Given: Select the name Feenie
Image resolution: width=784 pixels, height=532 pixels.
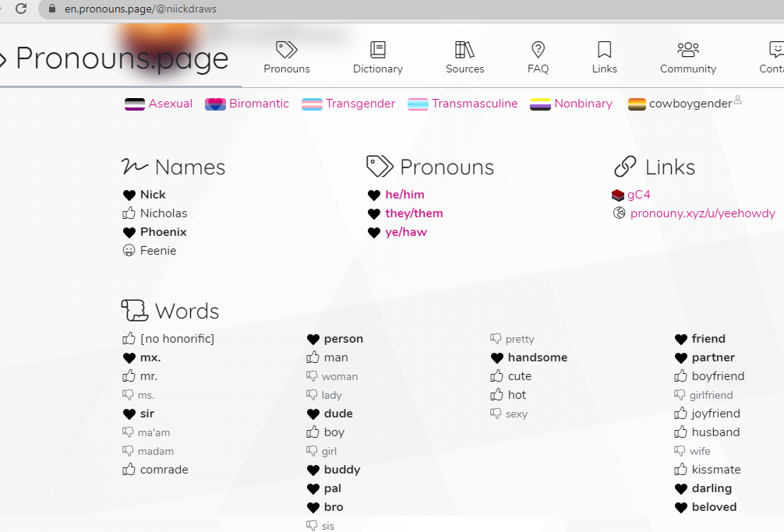Looking at the screenshot, I should click(158, 251).
